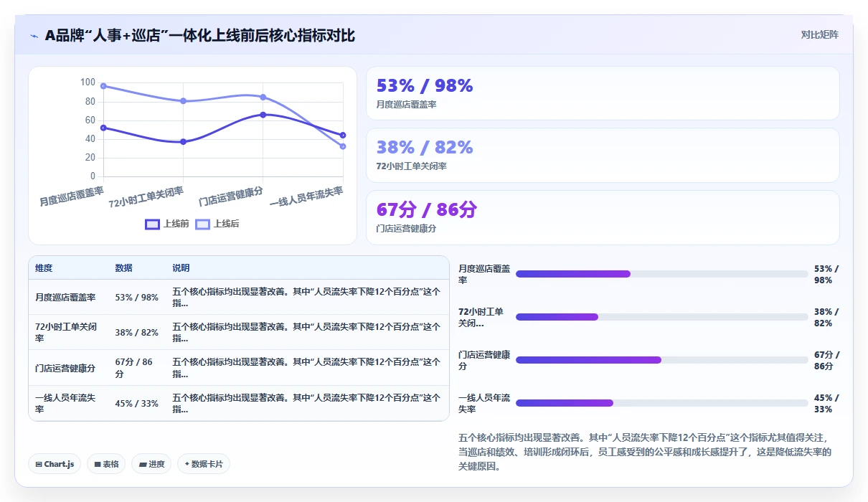This screenshot has width=868, height=502.
Task: Click the 说明 column header
Action: [x=181, y=268]
